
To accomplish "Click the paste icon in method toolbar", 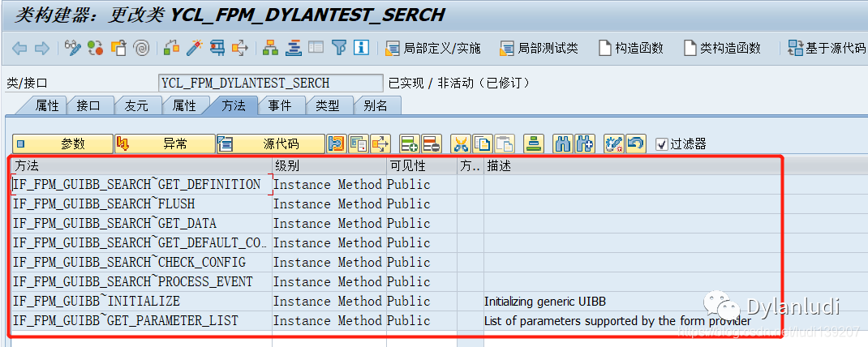I will pyautogui.click(x=505, y=144).
